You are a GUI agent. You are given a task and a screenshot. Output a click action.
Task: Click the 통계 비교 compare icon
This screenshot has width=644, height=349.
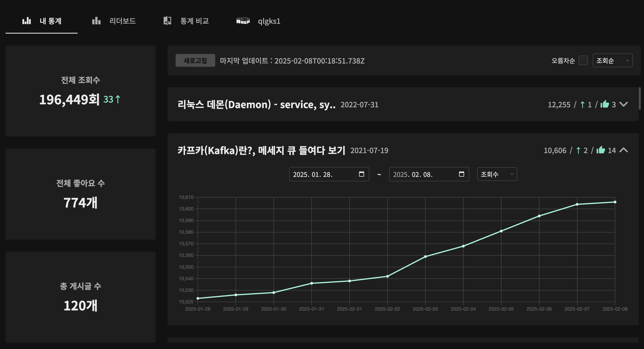(167, 21)
